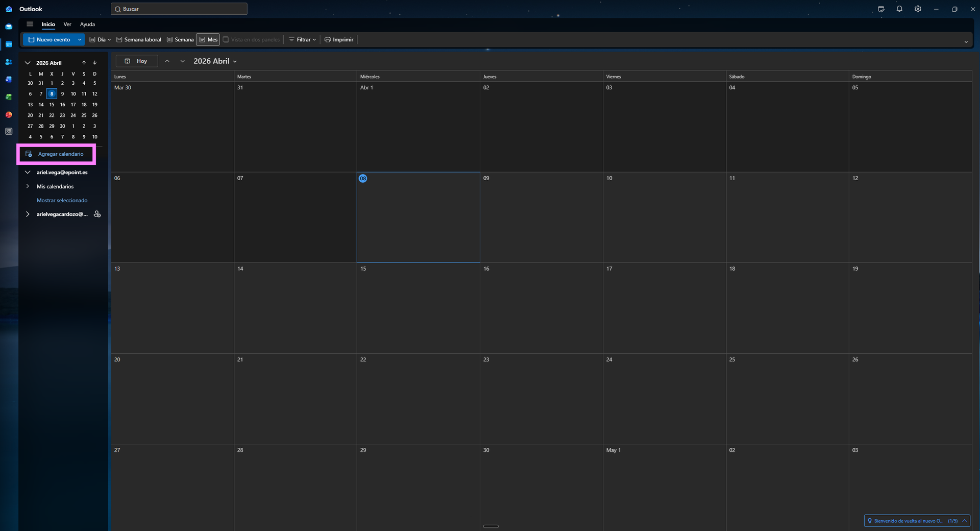Open the Ayuda tab
Viewport: 980px width, 531px height.
[87, 25]
